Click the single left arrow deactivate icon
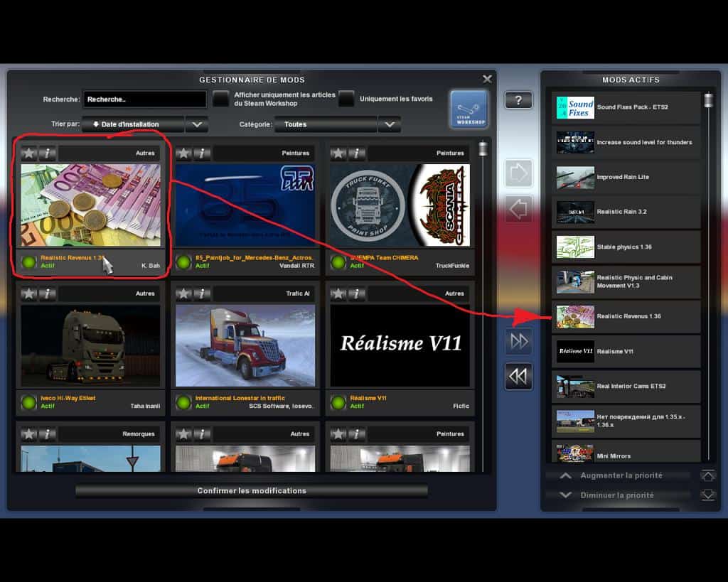 519,209
